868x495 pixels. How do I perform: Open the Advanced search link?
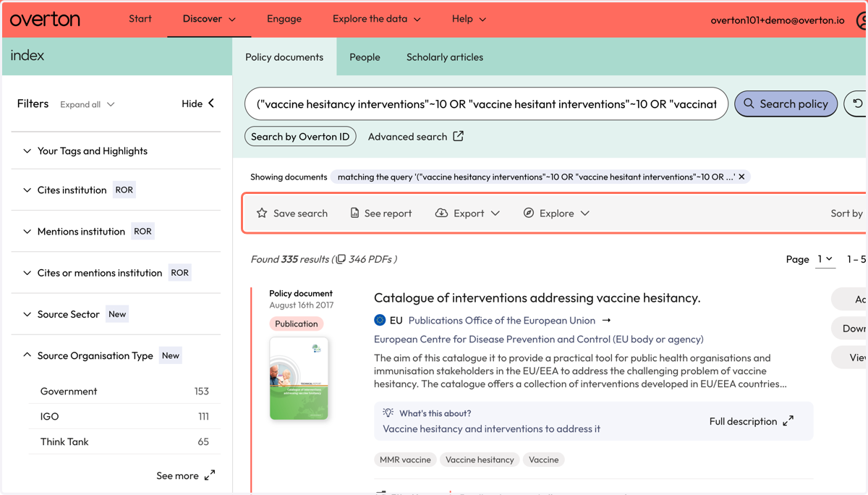pos(407,136)
